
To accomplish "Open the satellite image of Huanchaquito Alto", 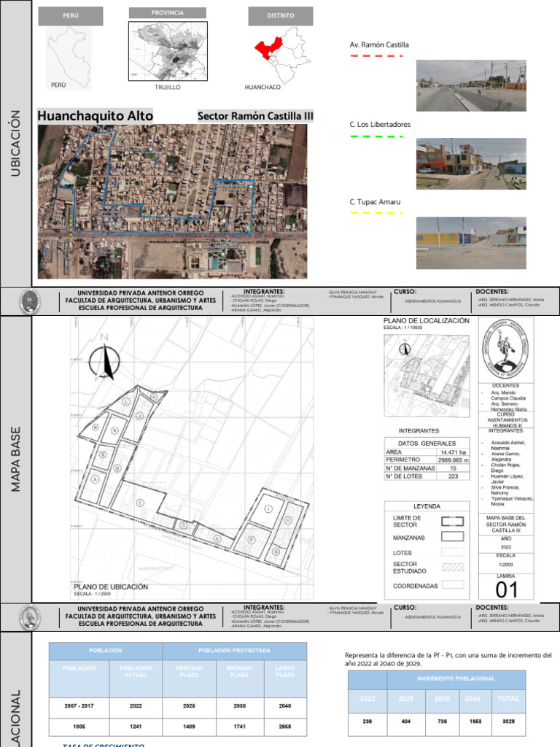I will pyautogui.click(x=172, y=201).
